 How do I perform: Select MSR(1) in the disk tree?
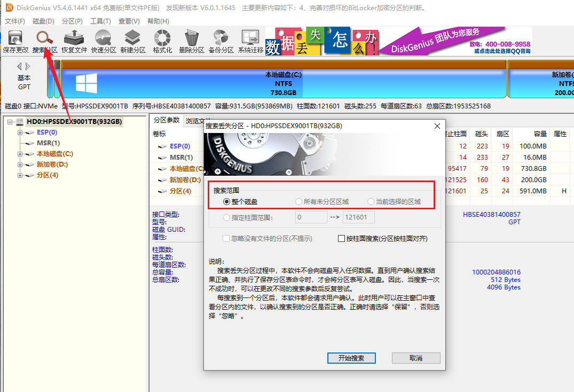coord(48,143)
